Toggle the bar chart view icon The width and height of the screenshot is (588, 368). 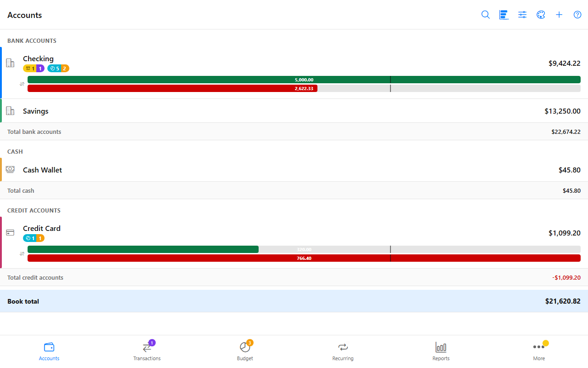(x=504, y=15)
